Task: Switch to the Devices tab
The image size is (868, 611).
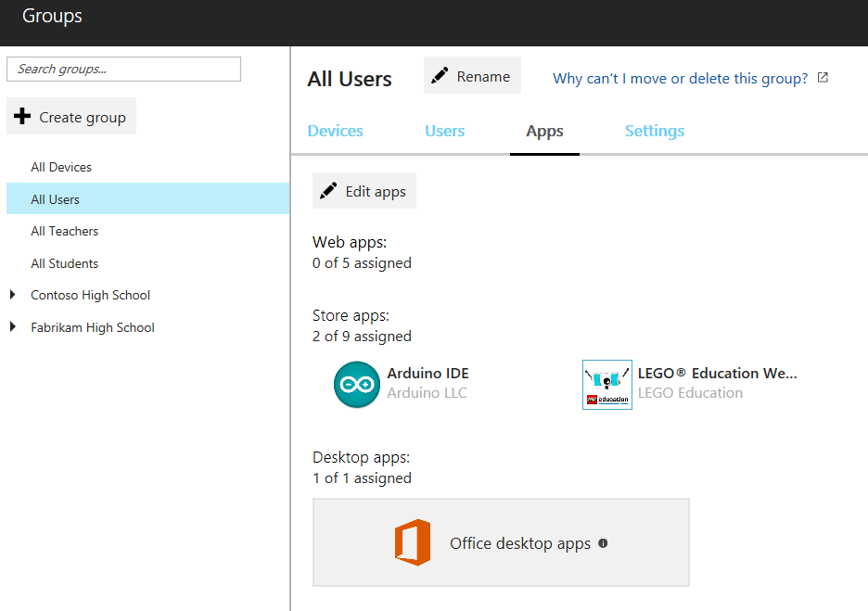Action: 335,131
